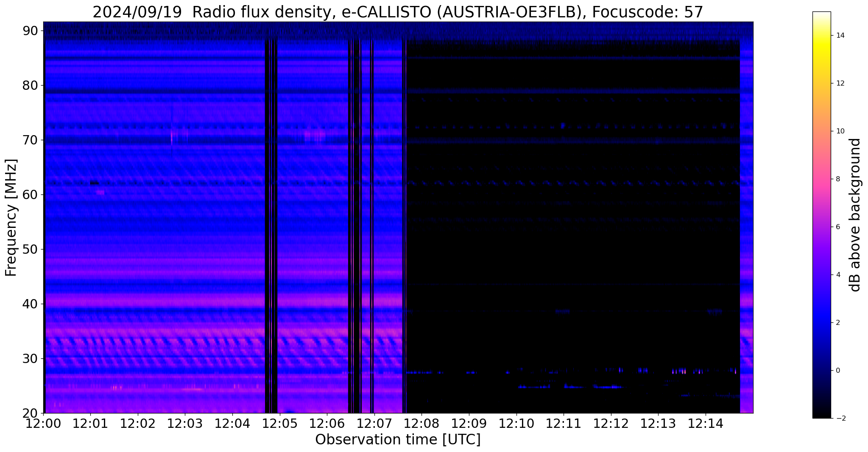868x452 pixels.
Task: Click the colorbar tick label 10
Action: (x=840, y=131)
